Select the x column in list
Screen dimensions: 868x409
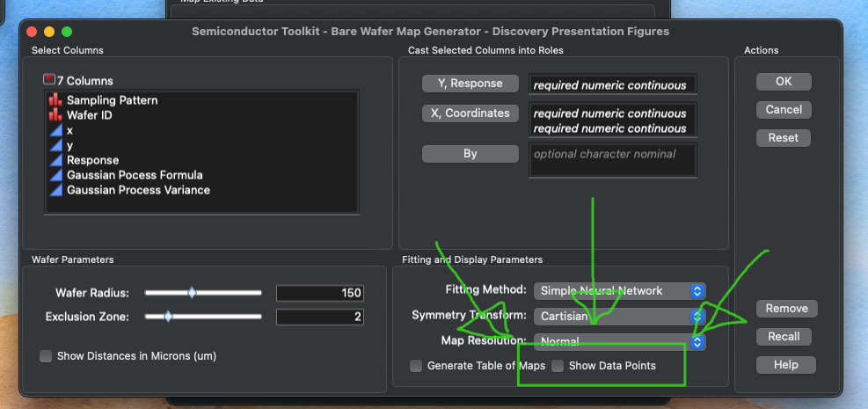click(x=69, y=130)
